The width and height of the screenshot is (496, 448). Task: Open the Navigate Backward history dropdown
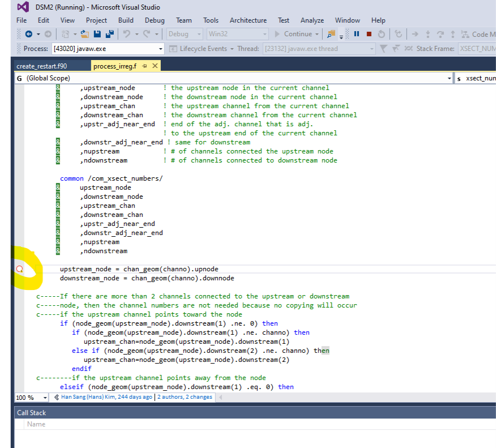click(39, 34)
